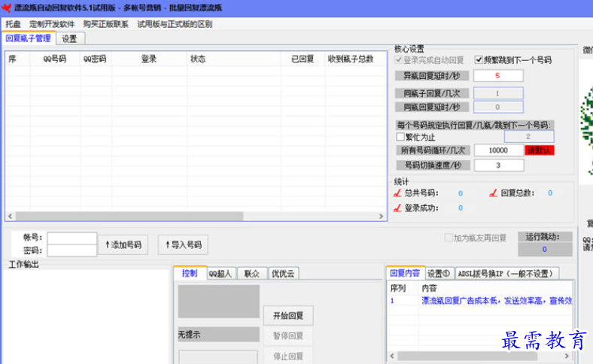Image resolution: width=593 pixels, height=364 pixels.
Task: Toggle the 加为瓶友再回复 checkbox
Action: click(x=449, y=238)
